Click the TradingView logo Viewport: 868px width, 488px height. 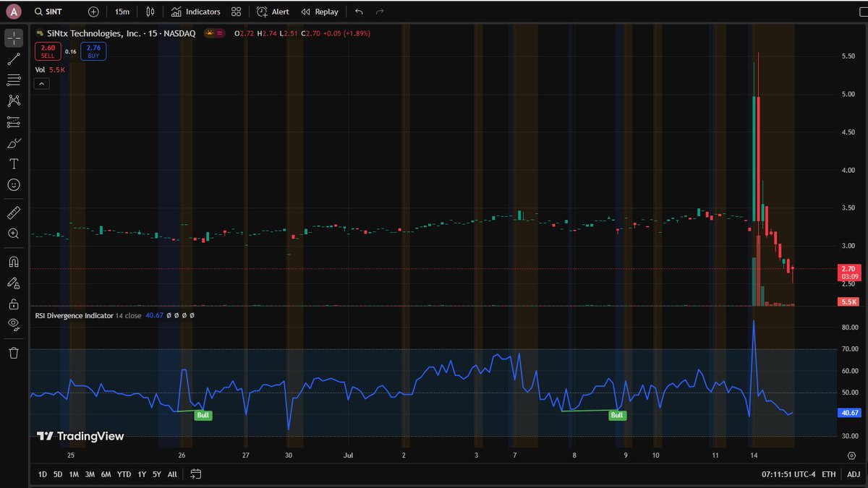(80, 436)
